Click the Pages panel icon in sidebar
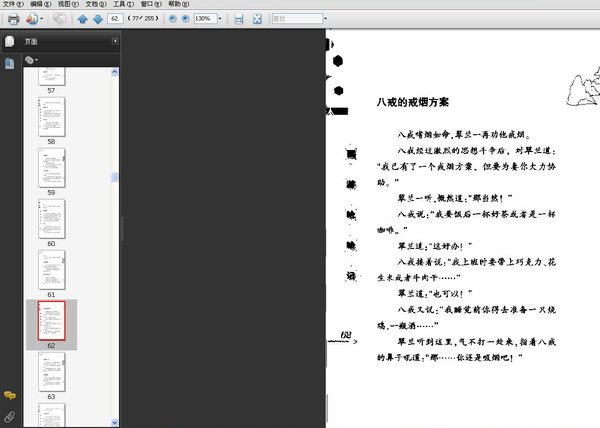 click(x=10, y=41)
